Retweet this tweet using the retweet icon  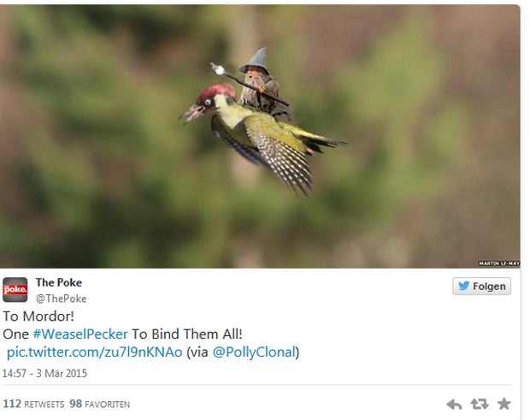(480, 404)
